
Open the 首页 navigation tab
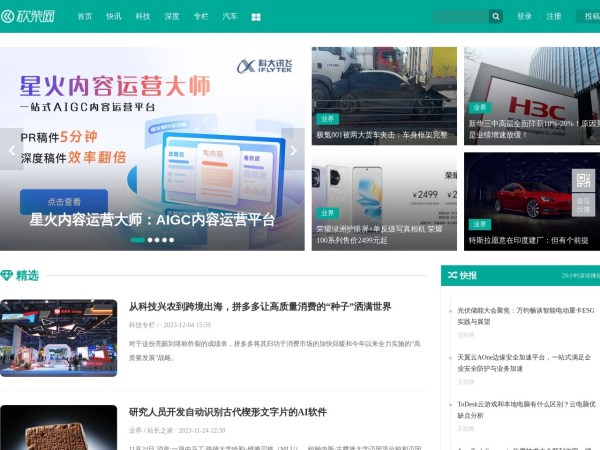(85, 17)
